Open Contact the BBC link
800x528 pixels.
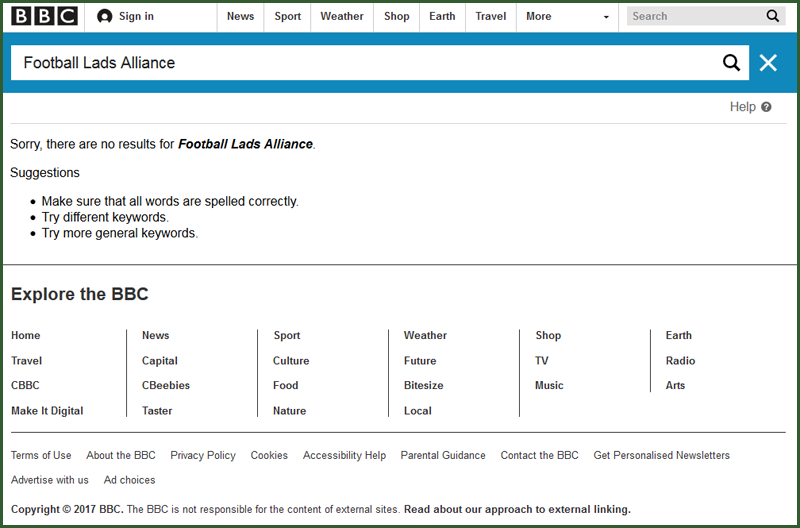coord(539,455)
